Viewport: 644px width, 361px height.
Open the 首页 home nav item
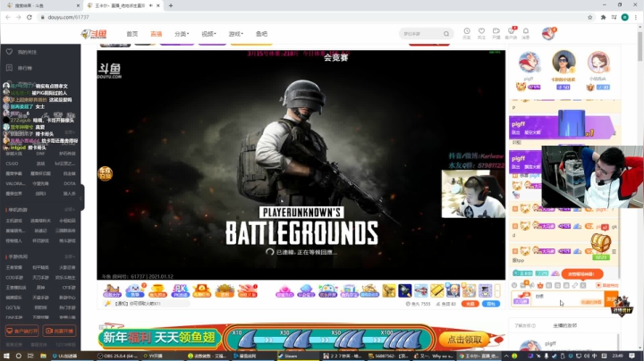[132, 34]
